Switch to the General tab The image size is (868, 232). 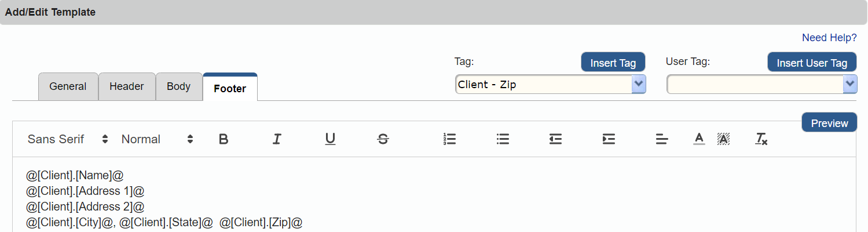[68, 86]
